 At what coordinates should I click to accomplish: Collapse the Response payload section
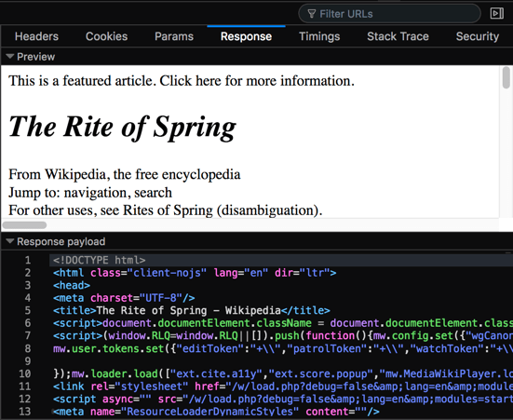10,241
